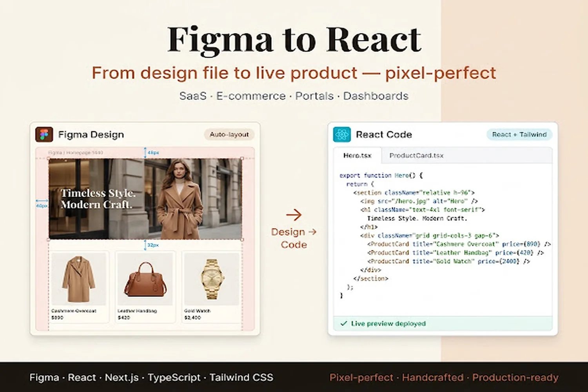Click the 'Pixel-perfect · Handcrafted · Production-ready' footer text
Image resolution: width=588 pixels, height=392 pixels.
444,377
